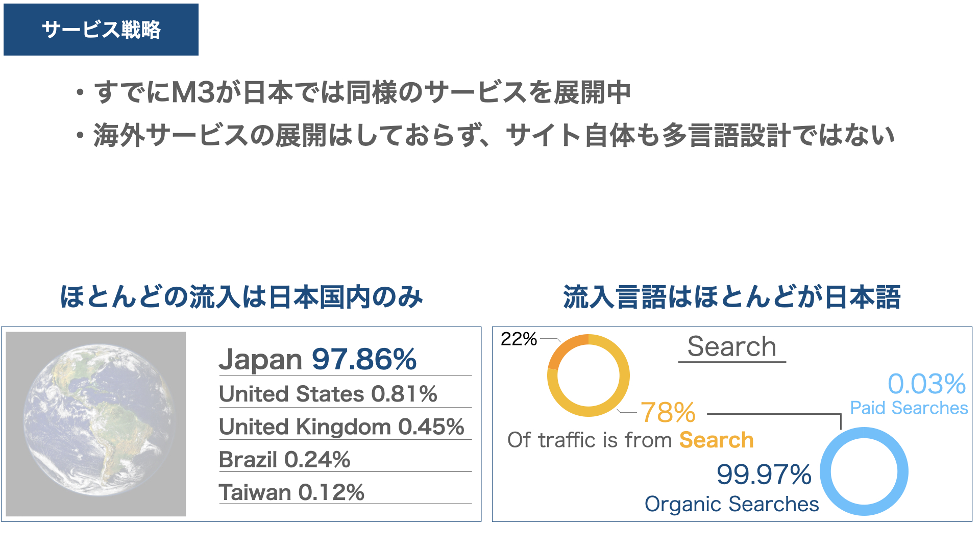Click the globe Earth image
The width and height of the screenshot is (980, 551).
[96, 424]
